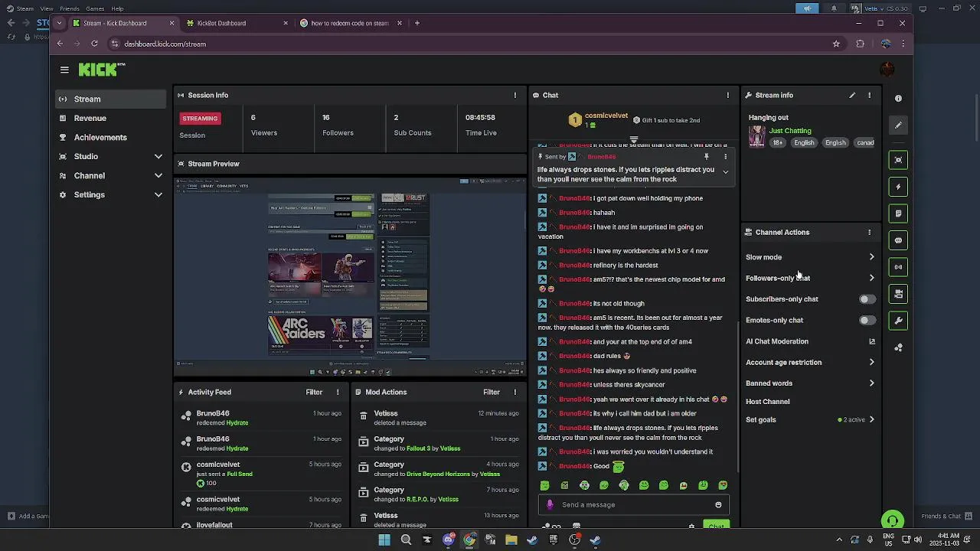Click the three-dot cluster icon at the bottom of right toolbar

[898, 347]
